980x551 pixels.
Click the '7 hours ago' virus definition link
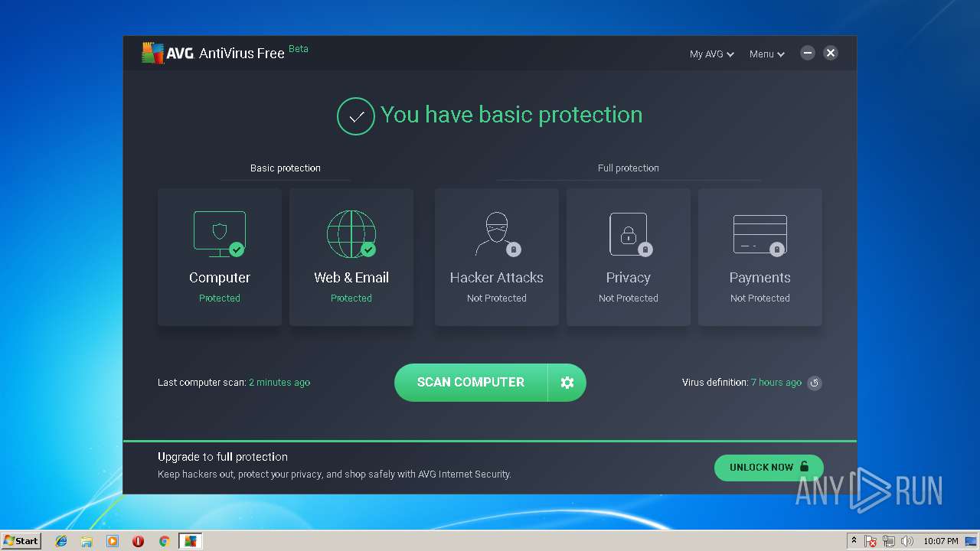point(776,383)
